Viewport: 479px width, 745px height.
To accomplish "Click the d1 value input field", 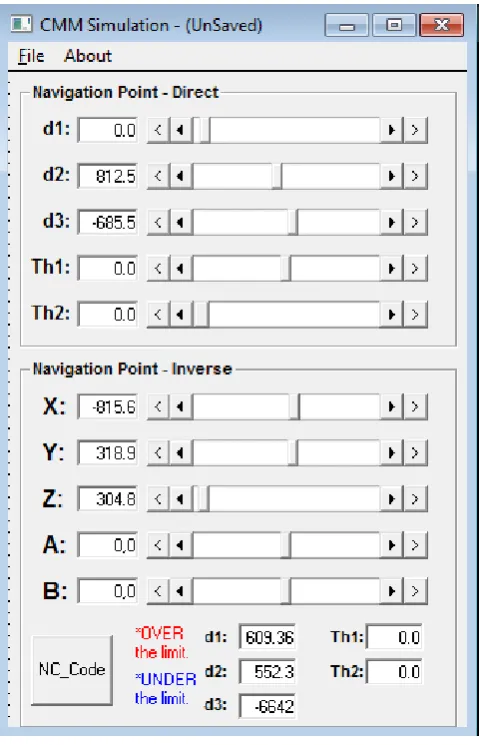I will coord(108,130).
